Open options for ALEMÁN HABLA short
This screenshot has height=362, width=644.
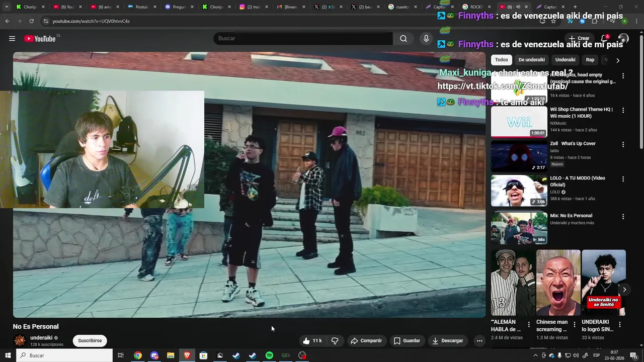529,325
